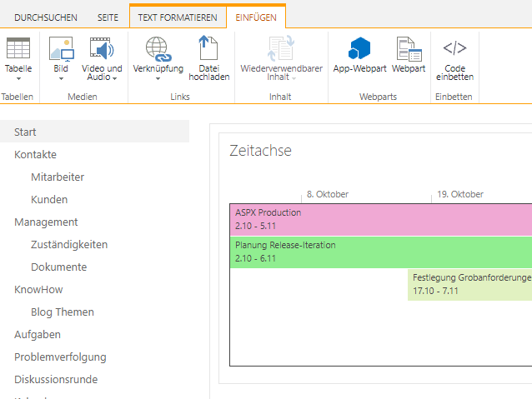Go to Aufgaben in the sidebar
532x399 pixels.
click(37, 334)
